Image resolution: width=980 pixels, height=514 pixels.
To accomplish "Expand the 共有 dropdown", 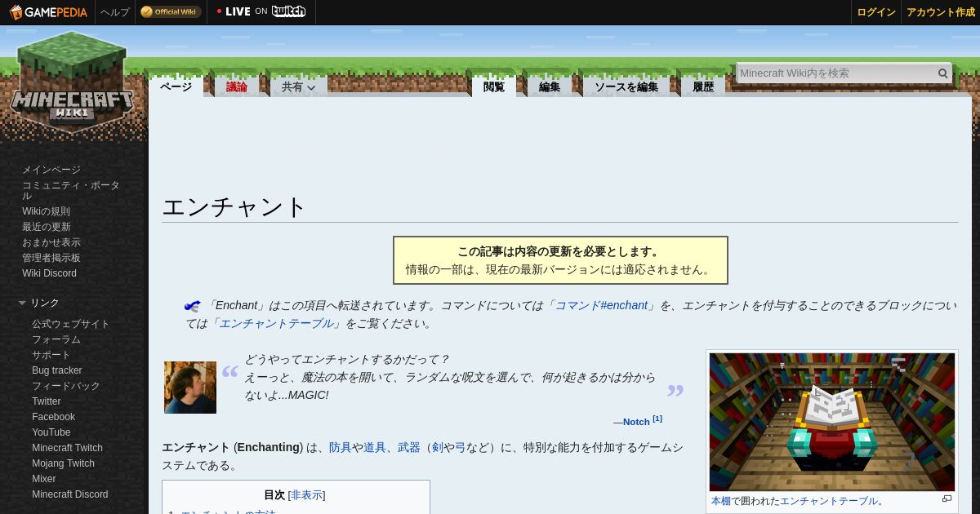I will coord(299,86).
